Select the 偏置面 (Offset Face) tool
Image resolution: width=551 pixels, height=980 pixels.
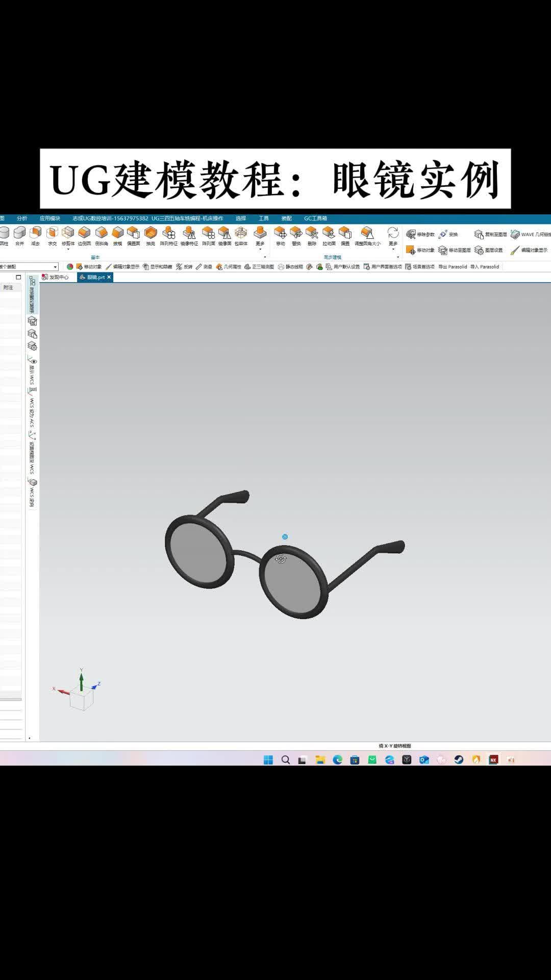click(x=133, y=236)
